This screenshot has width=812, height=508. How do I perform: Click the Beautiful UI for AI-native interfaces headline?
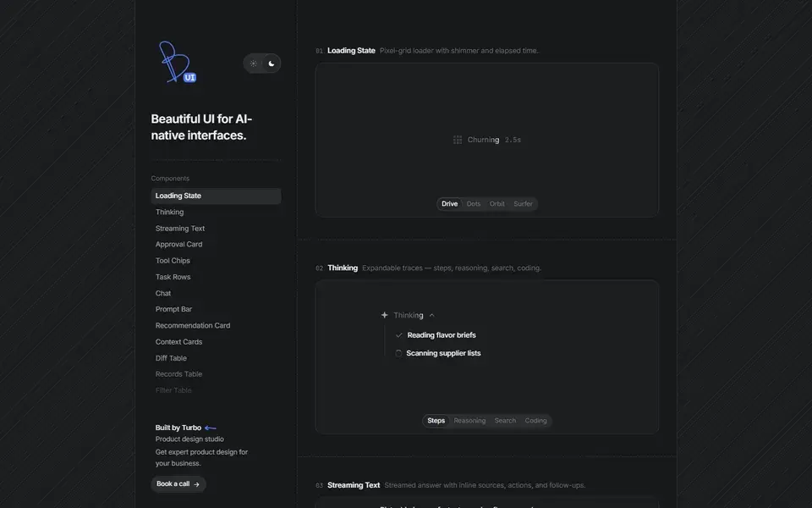tap(201, 128)
